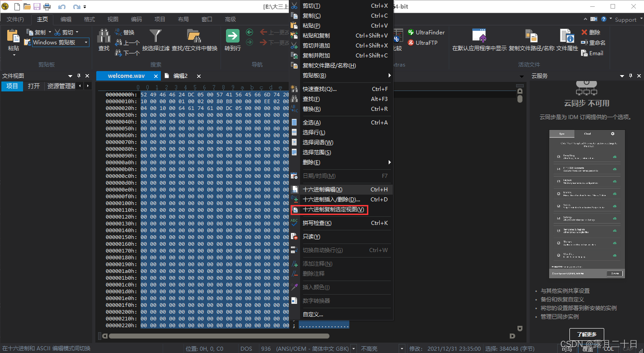Click the 了解更多 button in cloud panel
Viewport: 644px width, 353px height.
[587, 334]
